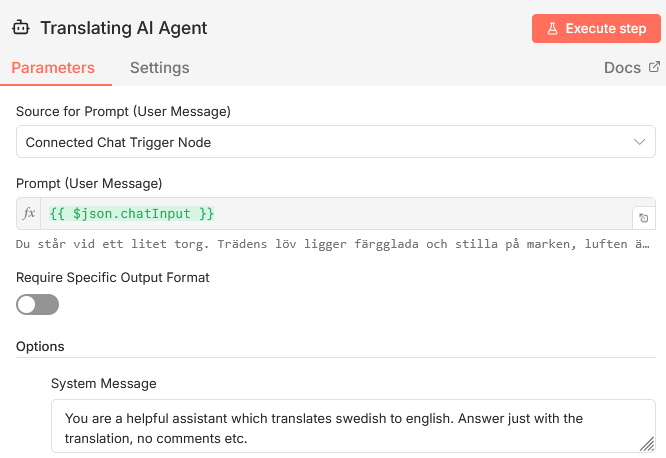Click the fx expression icon
This screenshot has width=666, height=458.
click(x=29, y=214)
